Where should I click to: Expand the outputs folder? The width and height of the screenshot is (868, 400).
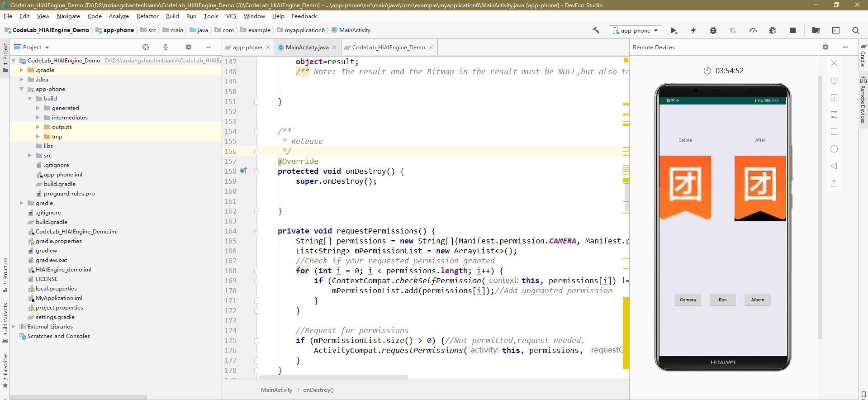pos(38,127)
